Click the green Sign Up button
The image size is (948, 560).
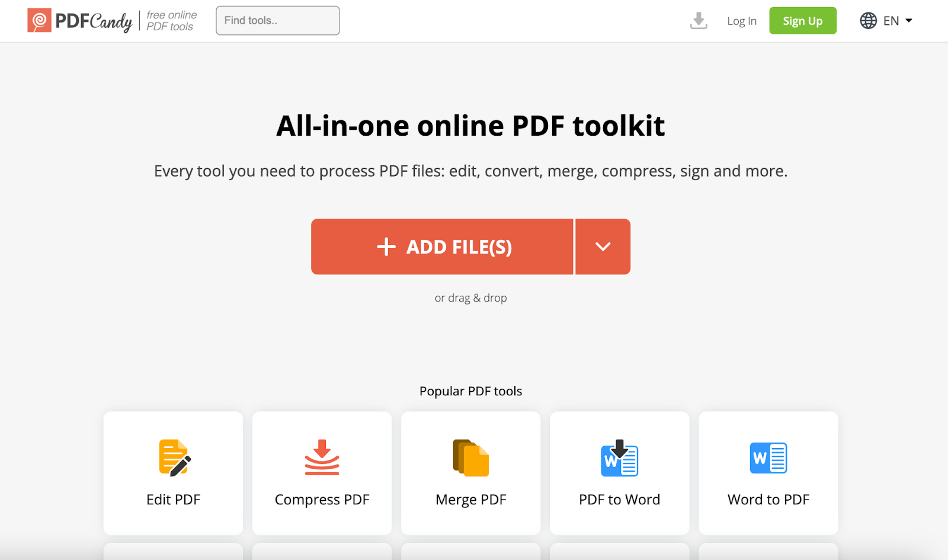coord(802,21)
